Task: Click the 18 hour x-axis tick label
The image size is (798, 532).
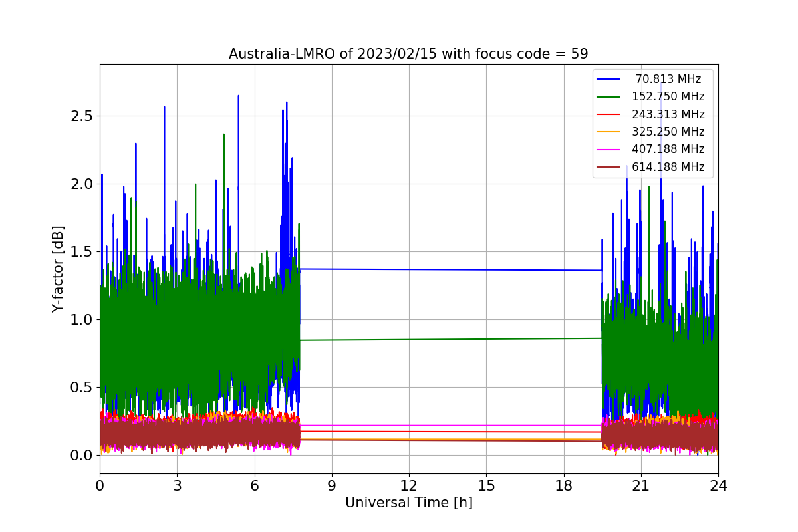Action: click(563, 486)
